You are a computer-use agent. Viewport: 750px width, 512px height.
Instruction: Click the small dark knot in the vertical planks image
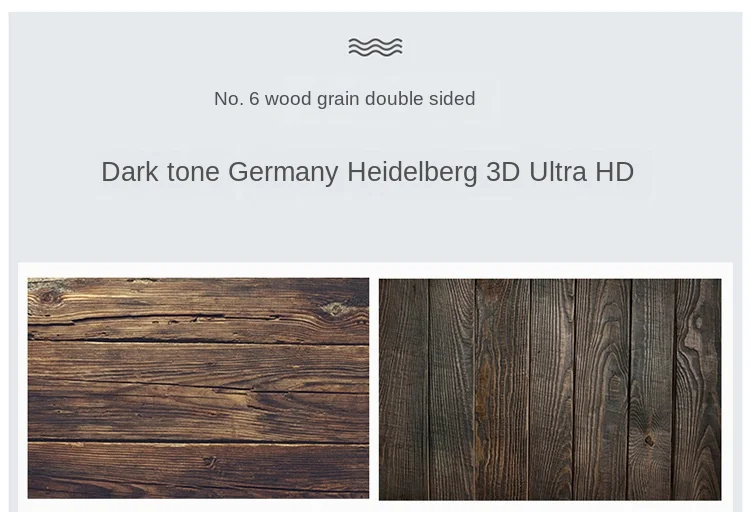point(649,440)
